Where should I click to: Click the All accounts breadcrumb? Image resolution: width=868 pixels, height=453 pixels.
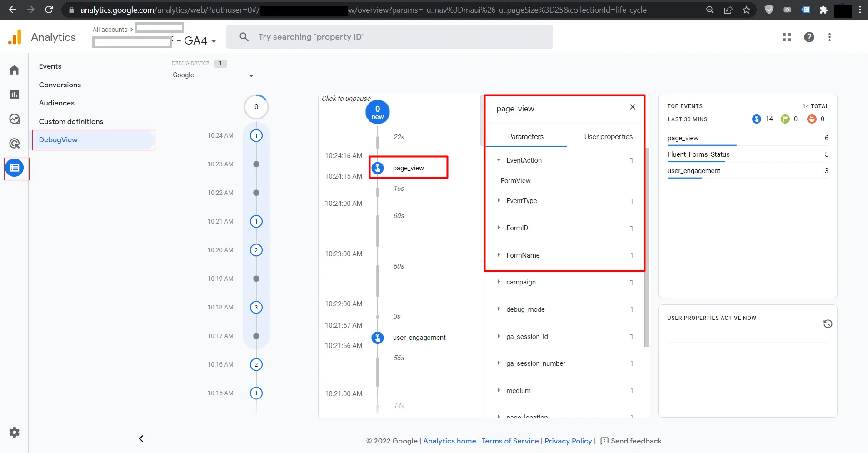pos(110,30)
